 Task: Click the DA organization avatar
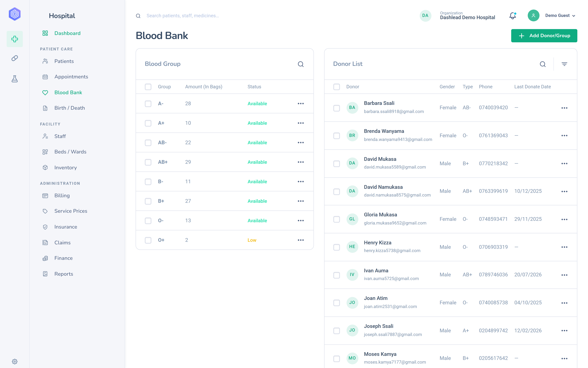coord(425,16)
